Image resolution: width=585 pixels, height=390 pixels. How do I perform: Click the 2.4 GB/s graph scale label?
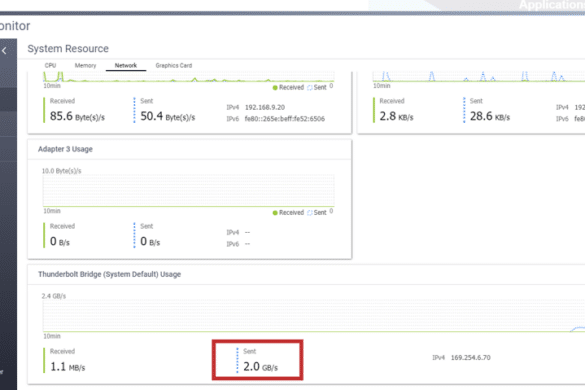[x=54, y=296]
